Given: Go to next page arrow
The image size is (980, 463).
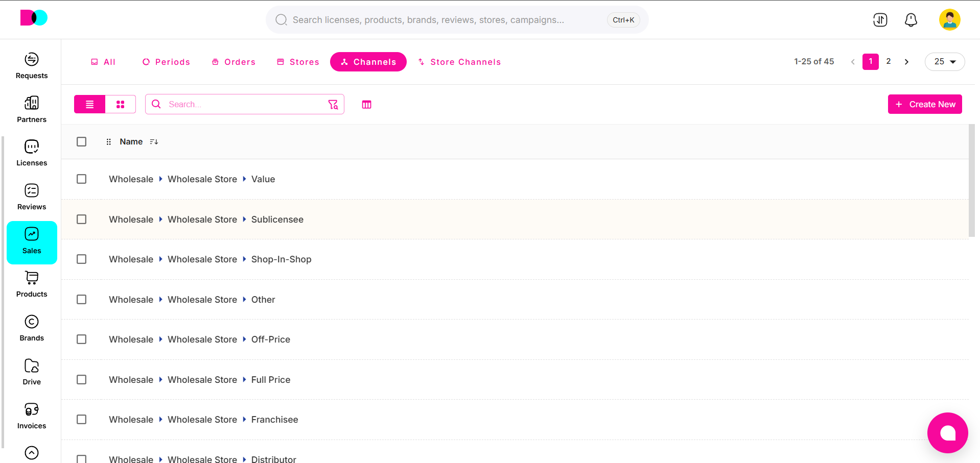Looking at the screenshot, I should [907, 62].
